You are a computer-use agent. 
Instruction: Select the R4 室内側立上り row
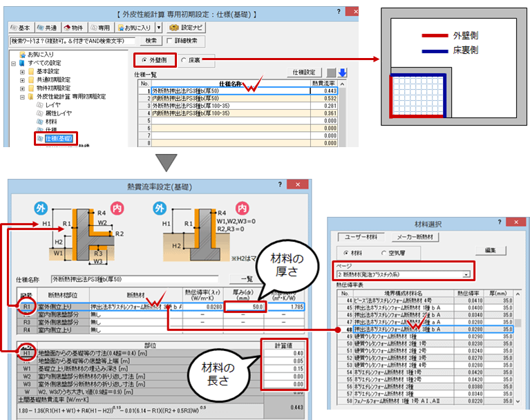coord(161,330)
